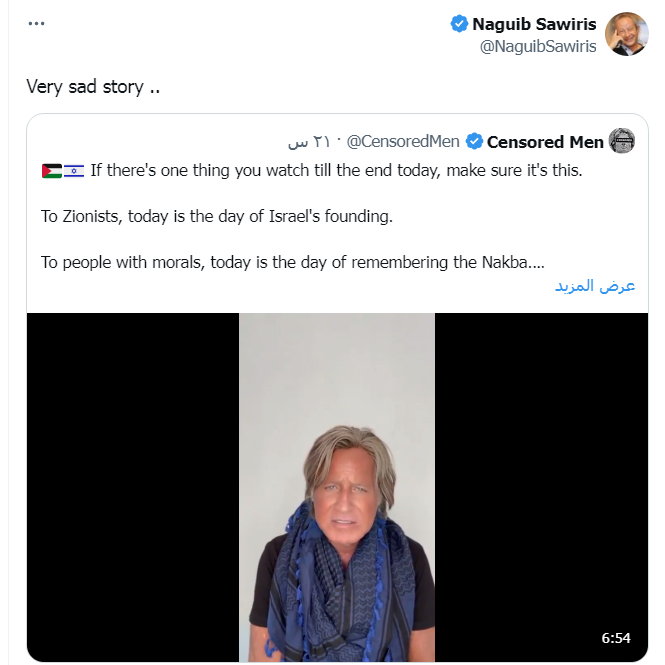Image resolution: width=665 pixels, height=665 pixels.
Task: Visit the @CensoredMen handle link
Action: 403,142
